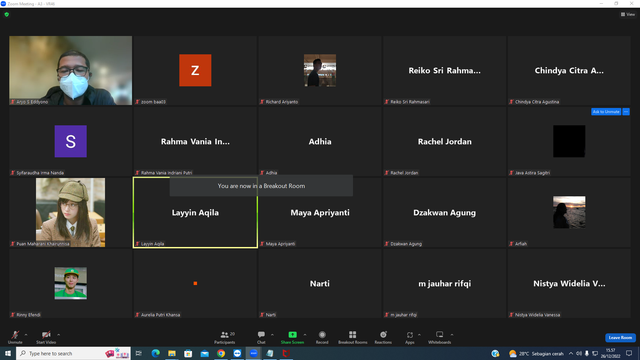Show hidden system tray icons
Image resolution: width=640 pixels, height=360 pixels.
pos(571,353)
